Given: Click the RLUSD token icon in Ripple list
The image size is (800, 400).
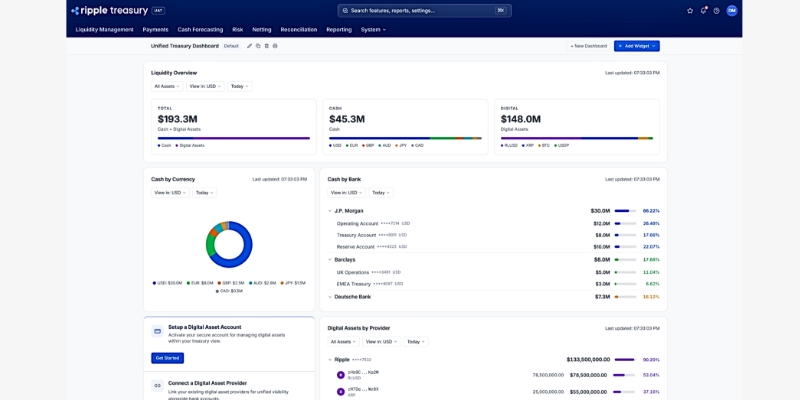Looking at the screenshot, I should tap(340, 375).
